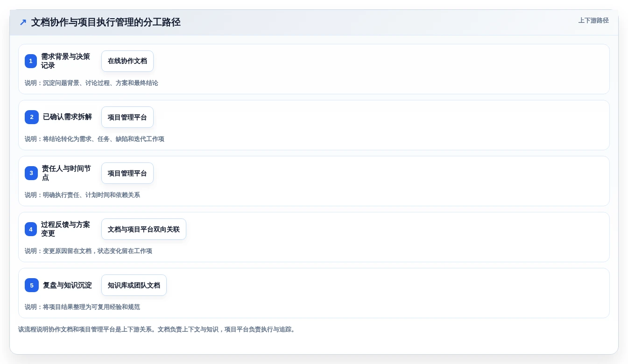Select the 过程反馈与方案变更 step title

pyautogui.click(x=66, y=229)
